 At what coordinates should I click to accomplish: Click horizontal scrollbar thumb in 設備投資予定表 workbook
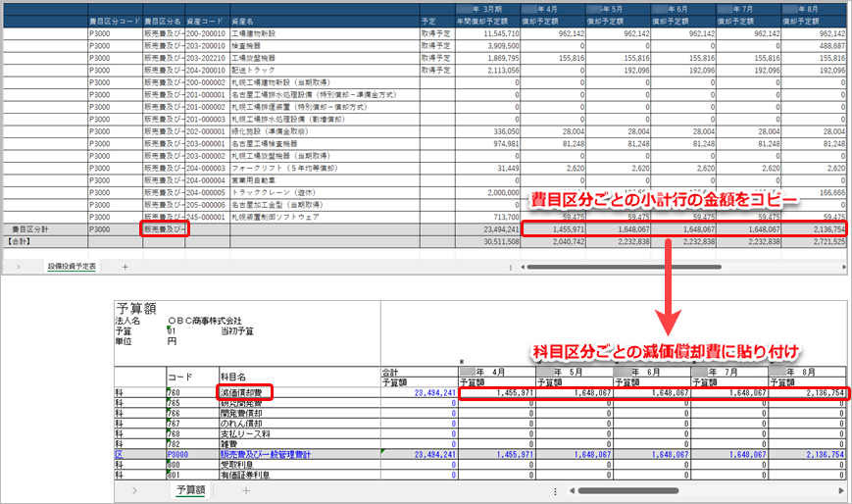click(624, 267)
